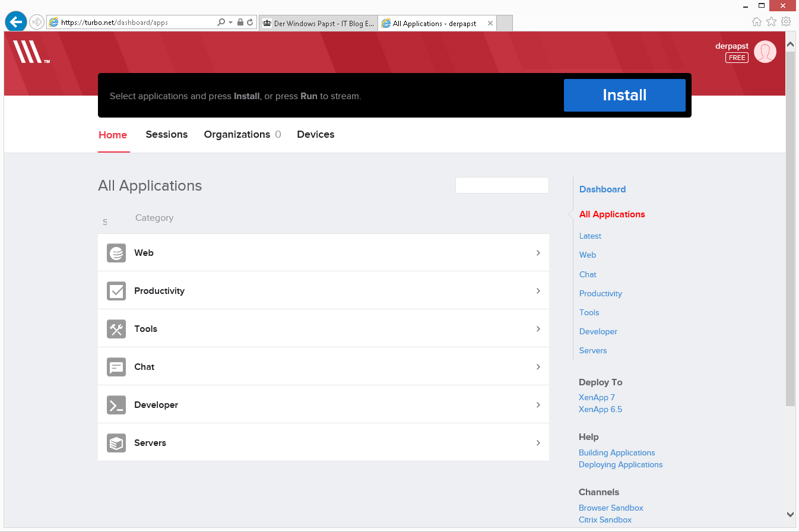The width and height of the screenshot is (799, 532).
Task: Click the address bar refresh icon
Action: 250,23
